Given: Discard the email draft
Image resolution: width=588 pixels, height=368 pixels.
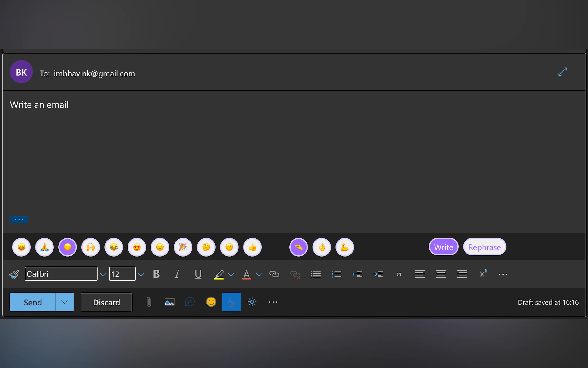Looking at the screenshot, I should click(x=106, y=302).
